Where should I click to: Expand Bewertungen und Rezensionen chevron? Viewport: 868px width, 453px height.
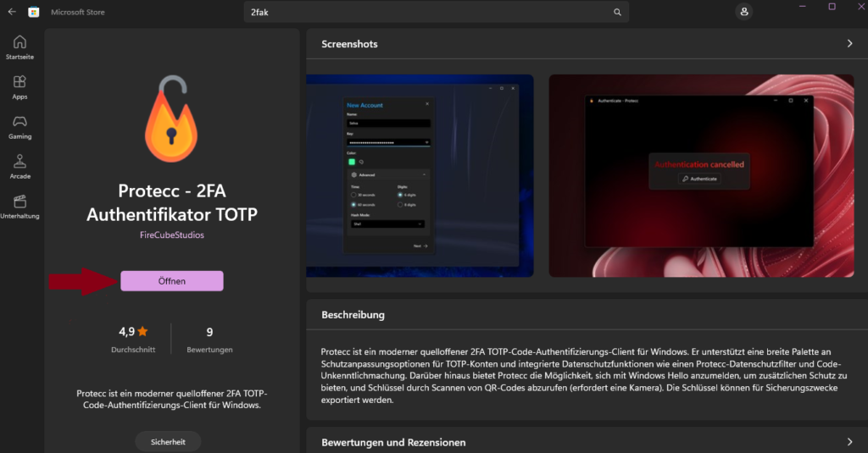click(849, 442)
